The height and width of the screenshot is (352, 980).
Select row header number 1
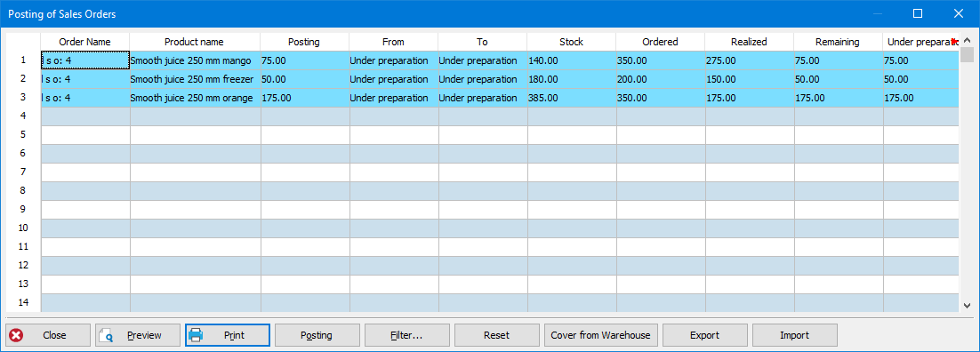click(x=23, y=60)
